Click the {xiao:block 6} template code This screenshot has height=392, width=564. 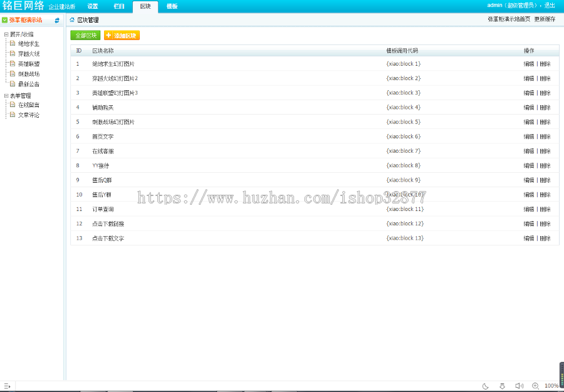click(x=403, y=136)
